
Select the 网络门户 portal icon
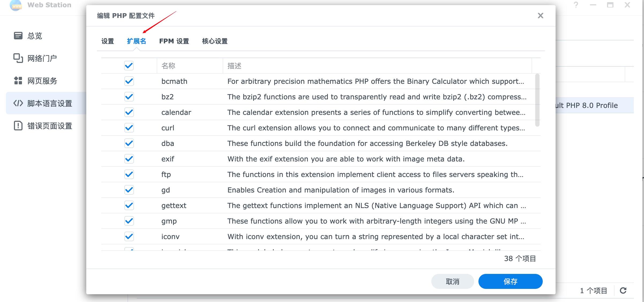(18, 58)
